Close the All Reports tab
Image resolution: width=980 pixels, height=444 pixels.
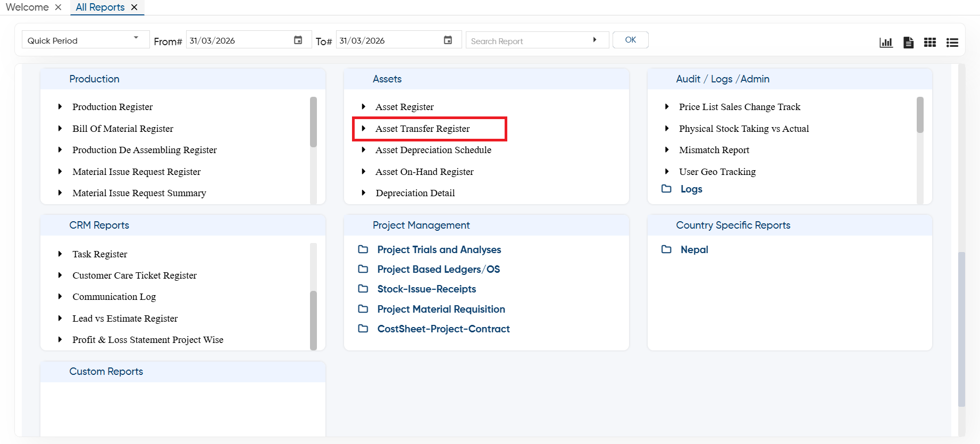[x=135, y=7]
